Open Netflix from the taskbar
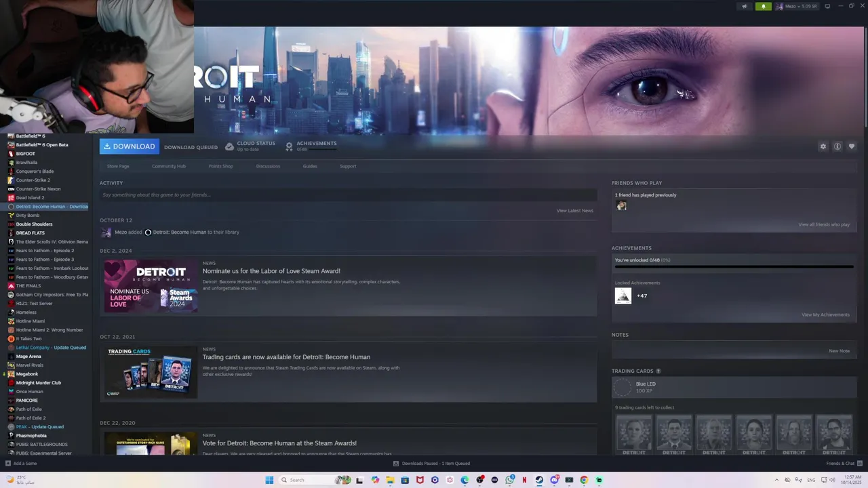This screenshot has height=488, width=868. pos(524,480)
